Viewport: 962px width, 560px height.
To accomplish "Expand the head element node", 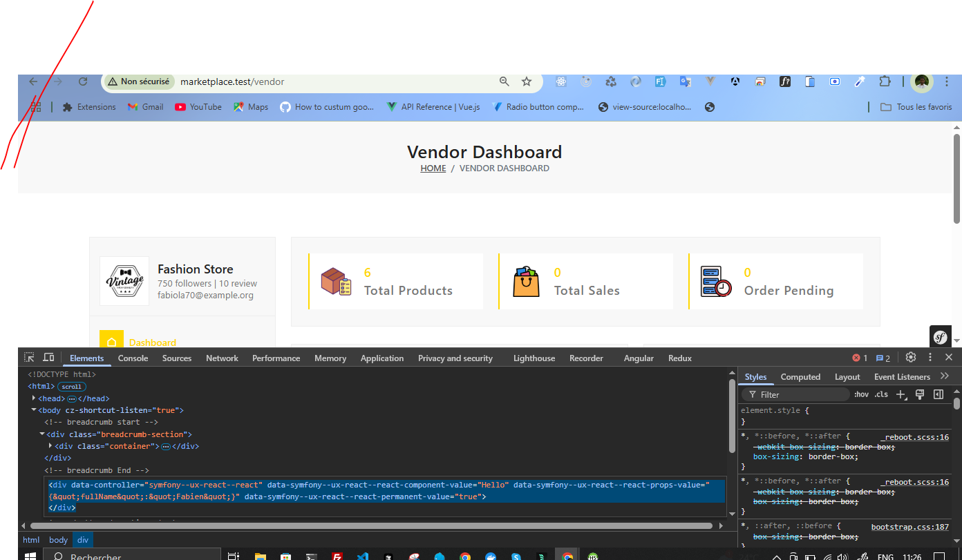I will pos(34,398).
